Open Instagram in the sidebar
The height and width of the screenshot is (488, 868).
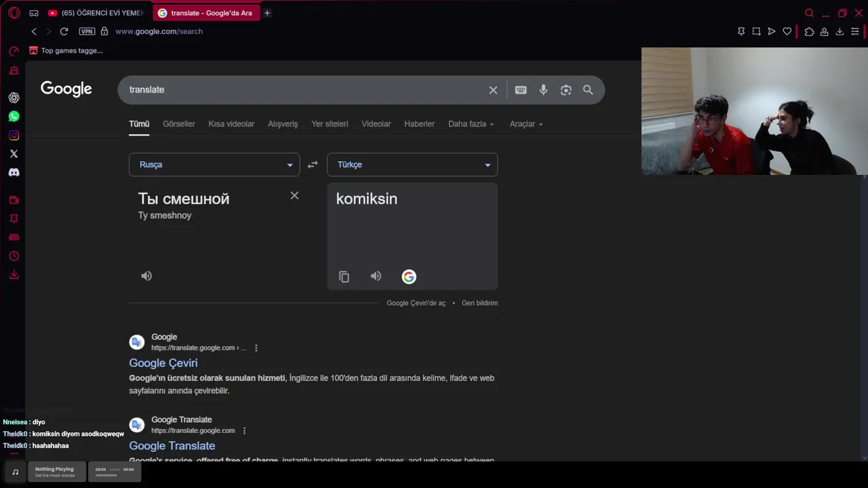(x=14, y=135)
